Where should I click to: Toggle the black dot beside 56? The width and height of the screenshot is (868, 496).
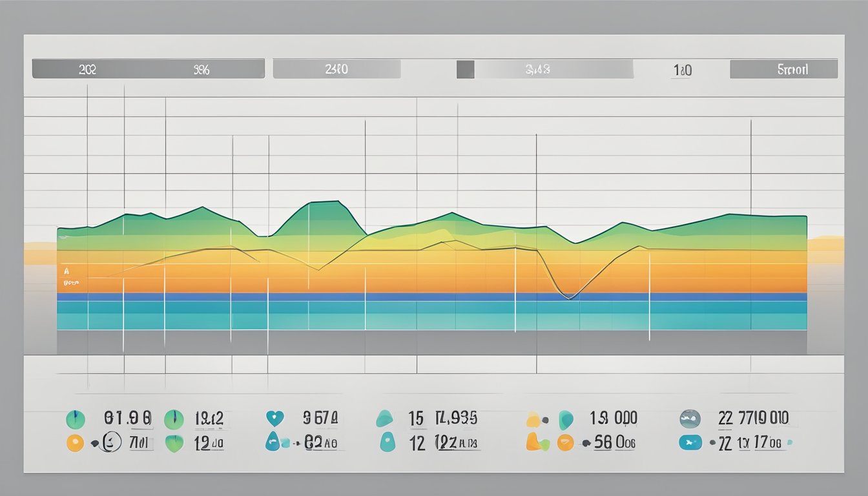(x=586, y=442)
